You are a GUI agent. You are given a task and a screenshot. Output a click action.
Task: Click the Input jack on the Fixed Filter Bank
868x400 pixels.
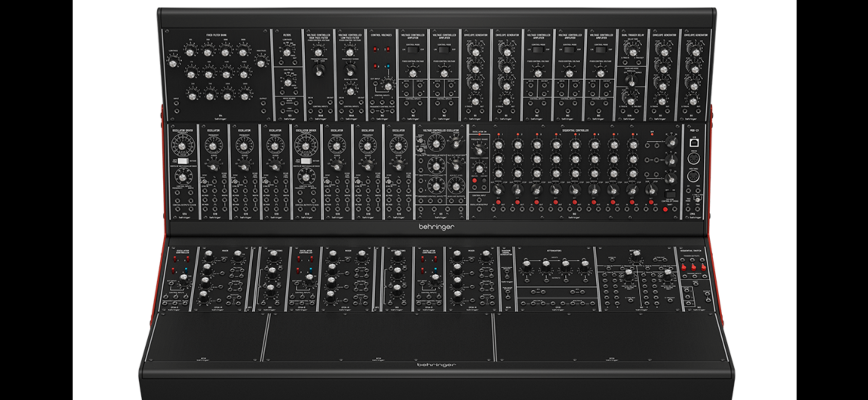pos(177,103)
